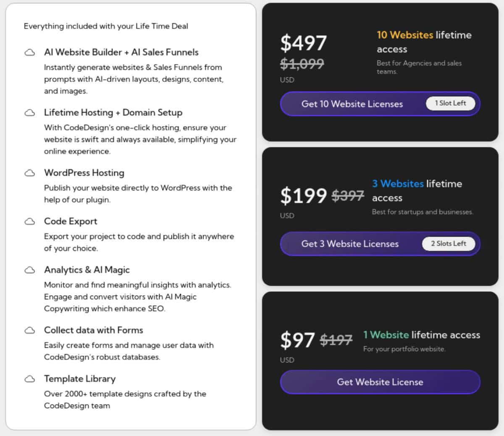
Task: Click the 2 Slots Left badge
Action: [x=449, y=243]
